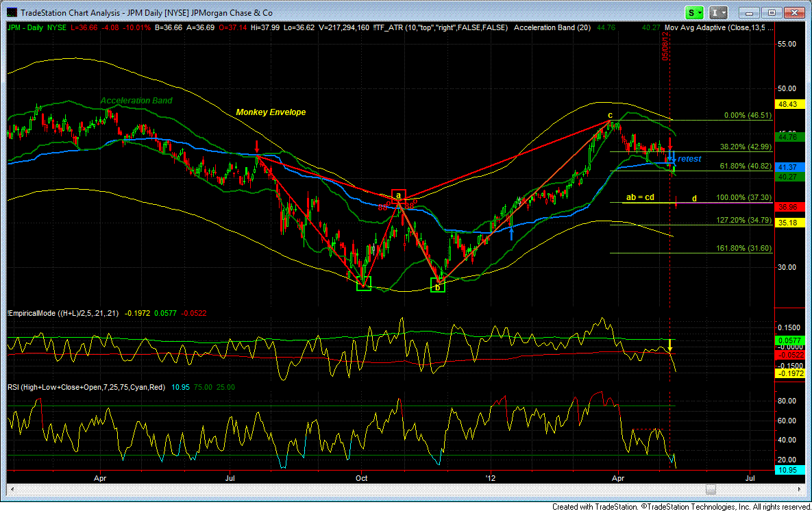Click the '0.1500' EmpiricalMode axis label
812x511 pixels.
[x=789, y=327]
